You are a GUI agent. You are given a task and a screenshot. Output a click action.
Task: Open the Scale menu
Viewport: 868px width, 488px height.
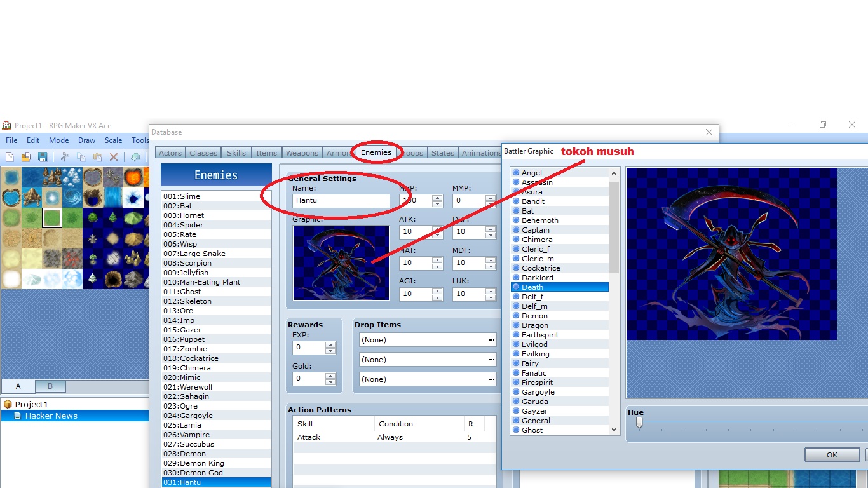(114, 140)
